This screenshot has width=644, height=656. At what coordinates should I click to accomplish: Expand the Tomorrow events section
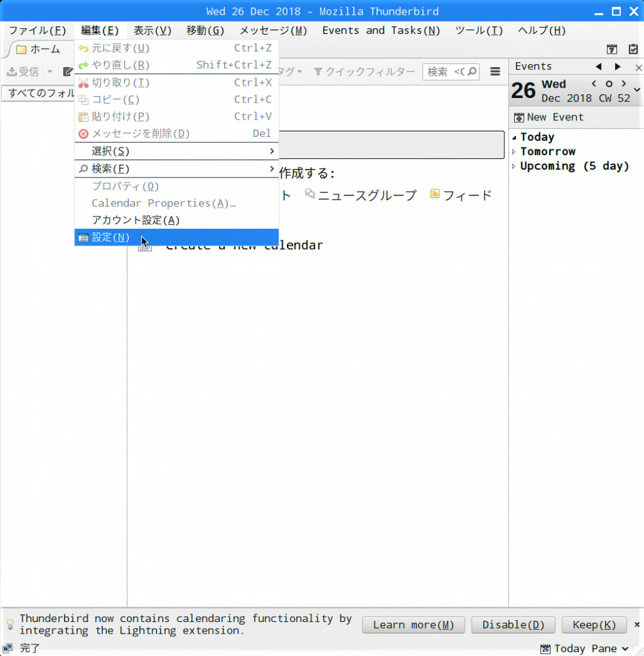coord(514,151)
